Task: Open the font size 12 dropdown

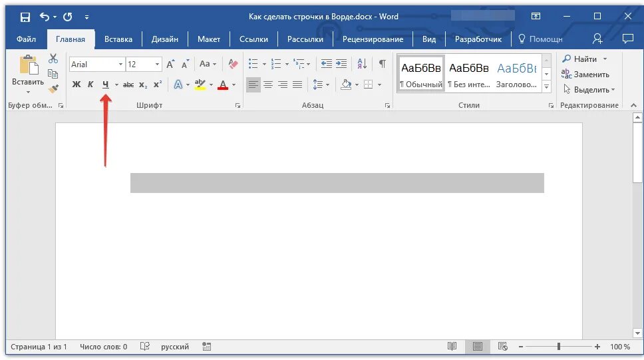Action: tap(157, 64)
